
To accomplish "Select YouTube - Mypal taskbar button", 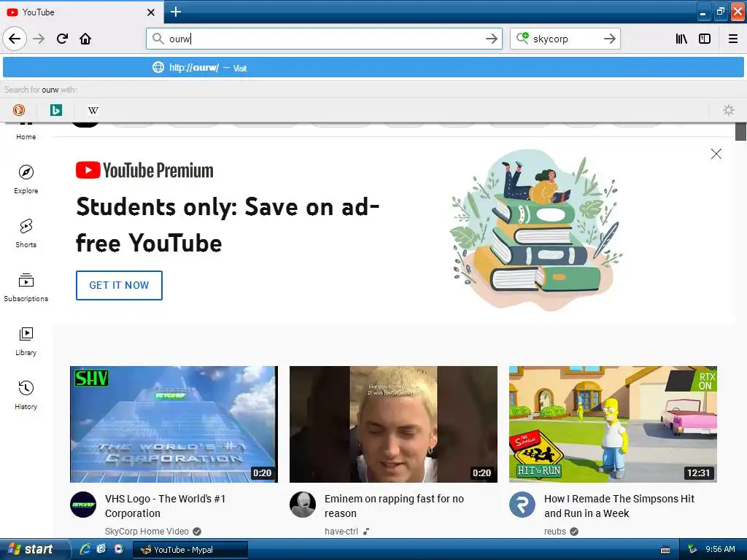I will [190, 550].
